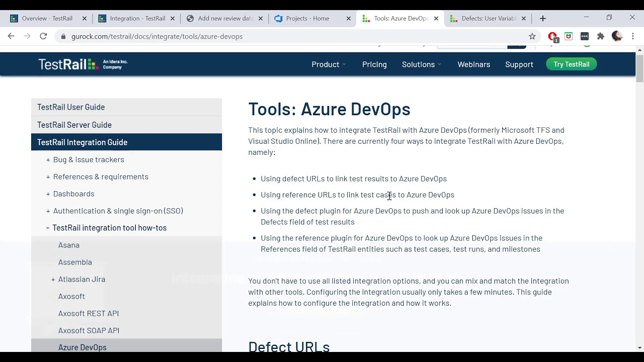
Task: Close the Integration - TestRail tab
Action: coord(173,19)
